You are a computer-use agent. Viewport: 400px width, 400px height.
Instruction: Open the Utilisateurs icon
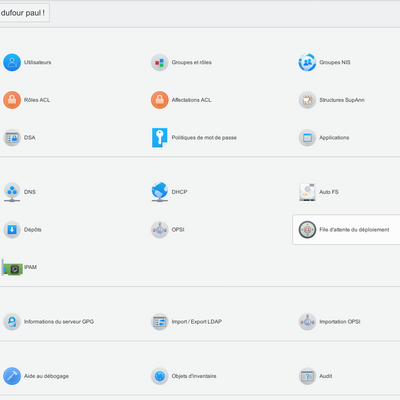pyautogui.click(x=12, y=62)
